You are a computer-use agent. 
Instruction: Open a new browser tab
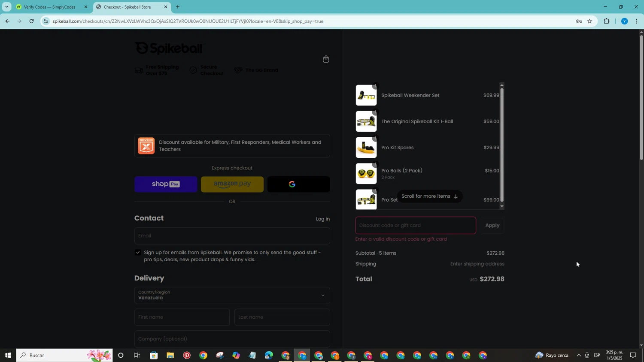178,7
